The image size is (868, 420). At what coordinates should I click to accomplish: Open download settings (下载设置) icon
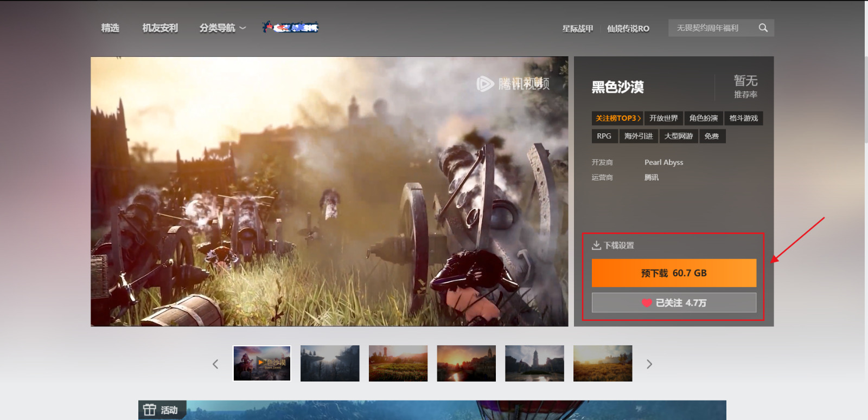[596, 245]
